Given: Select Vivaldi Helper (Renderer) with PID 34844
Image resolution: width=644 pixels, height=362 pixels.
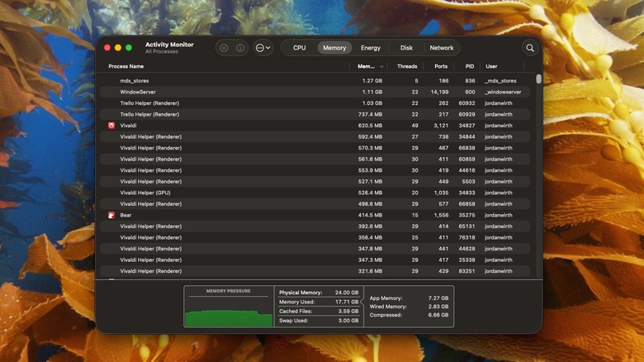Looking at the screenshot, I should click(x=315, y=136).
